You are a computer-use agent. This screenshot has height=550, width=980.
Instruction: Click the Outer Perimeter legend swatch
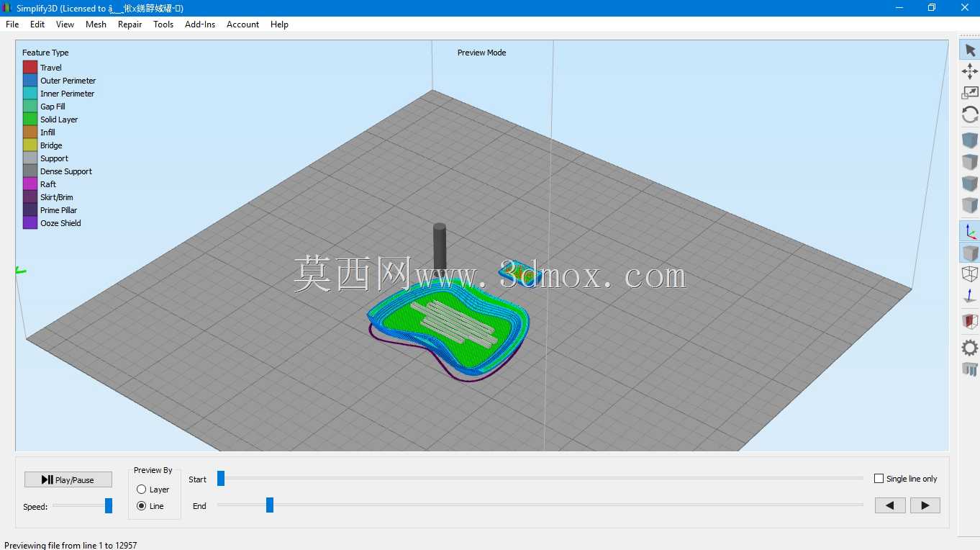pyautogui.click(x=30, y=81)
